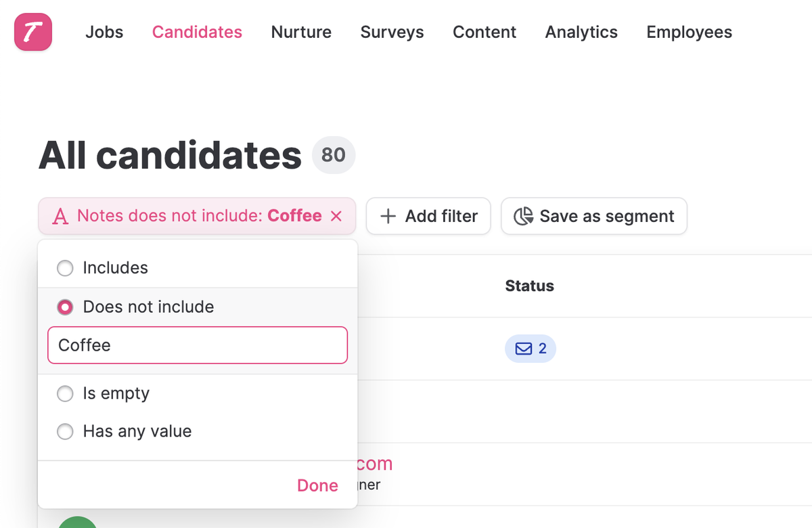Select the Includes radio option

click(65, 268)
